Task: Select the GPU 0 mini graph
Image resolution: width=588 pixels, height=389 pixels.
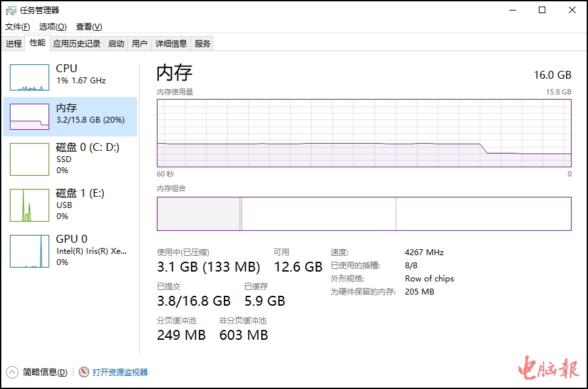Action: pos(30,251)
